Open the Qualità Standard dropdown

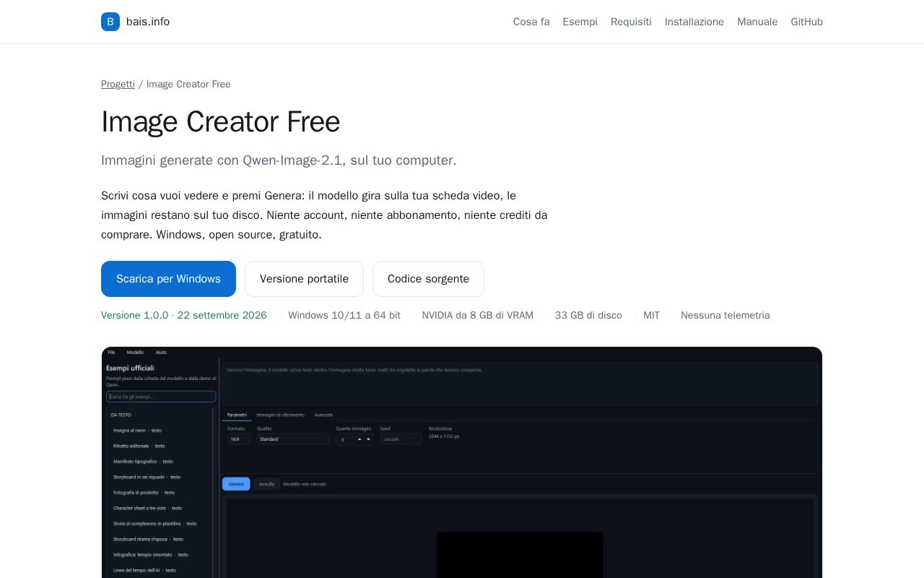(293, 439)
